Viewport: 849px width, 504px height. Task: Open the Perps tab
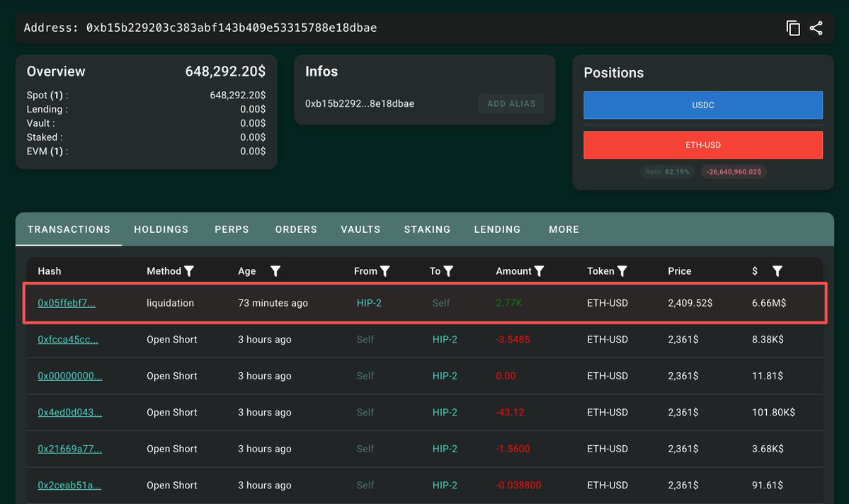click(232, 229)
